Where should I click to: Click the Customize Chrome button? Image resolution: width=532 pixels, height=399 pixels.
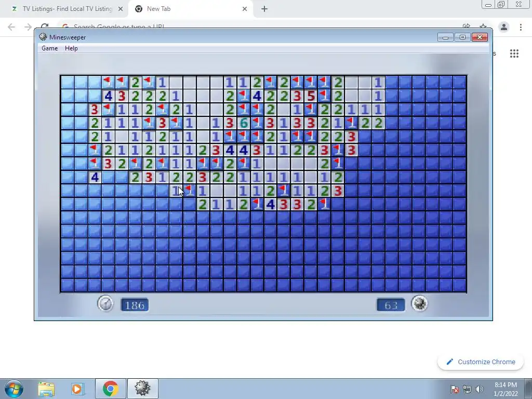pyautogui.click(x=481, y=362)
